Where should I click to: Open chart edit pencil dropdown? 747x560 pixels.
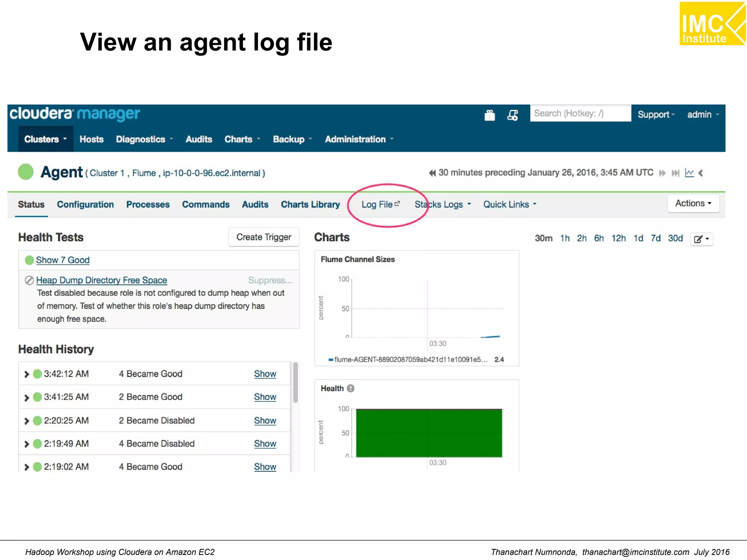(701, 239)
